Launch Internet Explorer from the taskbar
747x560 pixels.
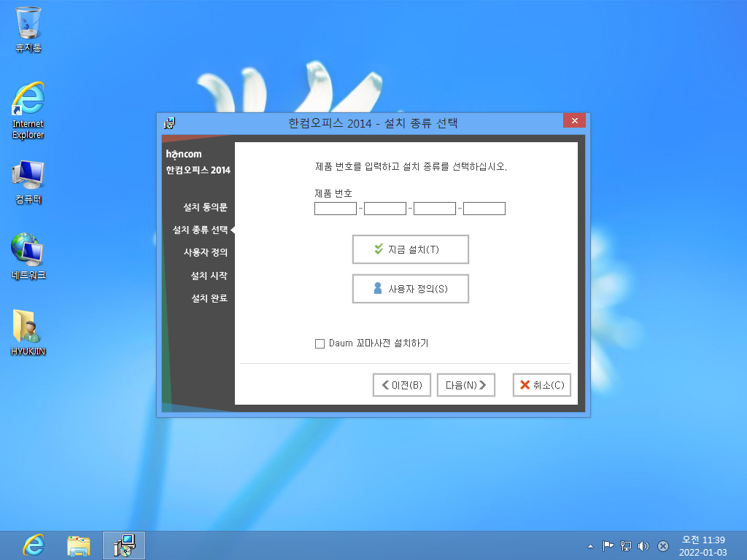tap(34, 545)
